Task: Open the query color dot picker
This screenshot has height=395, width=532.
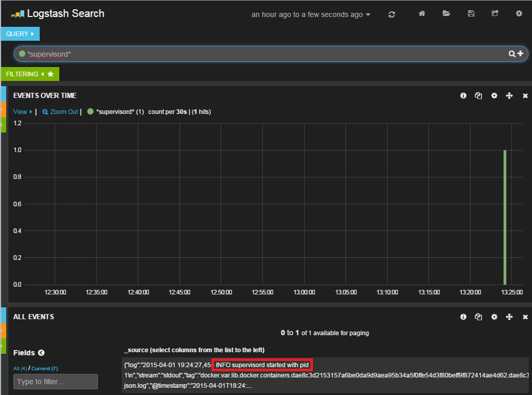Action: pos(22,54)
